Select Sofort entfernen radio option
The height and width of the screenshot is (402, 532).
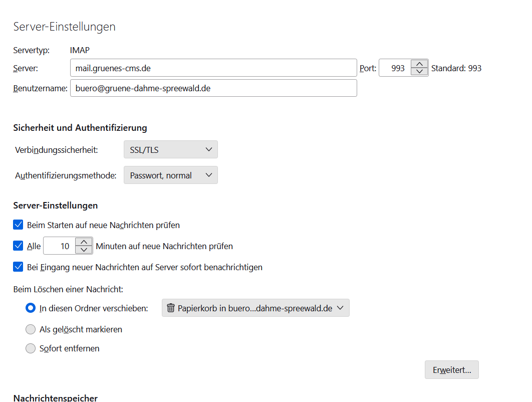pos(31,348)
